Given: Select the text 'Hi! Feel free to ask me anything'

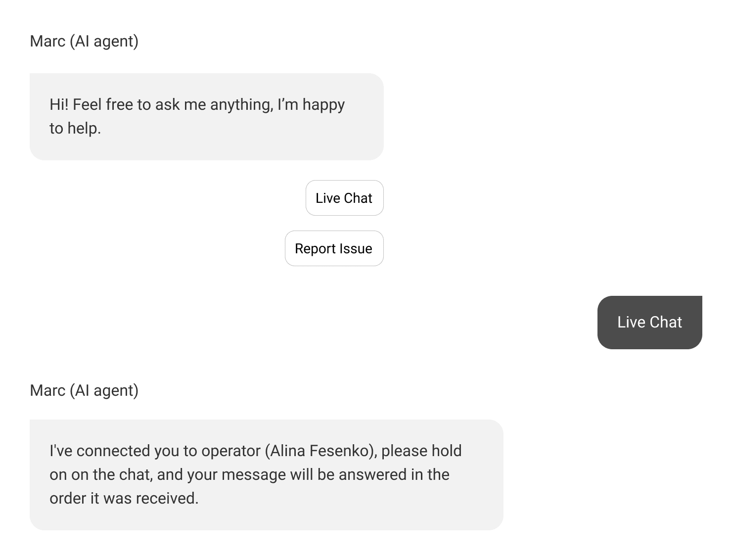Looking at the screenshot, I should coord(197,104).
